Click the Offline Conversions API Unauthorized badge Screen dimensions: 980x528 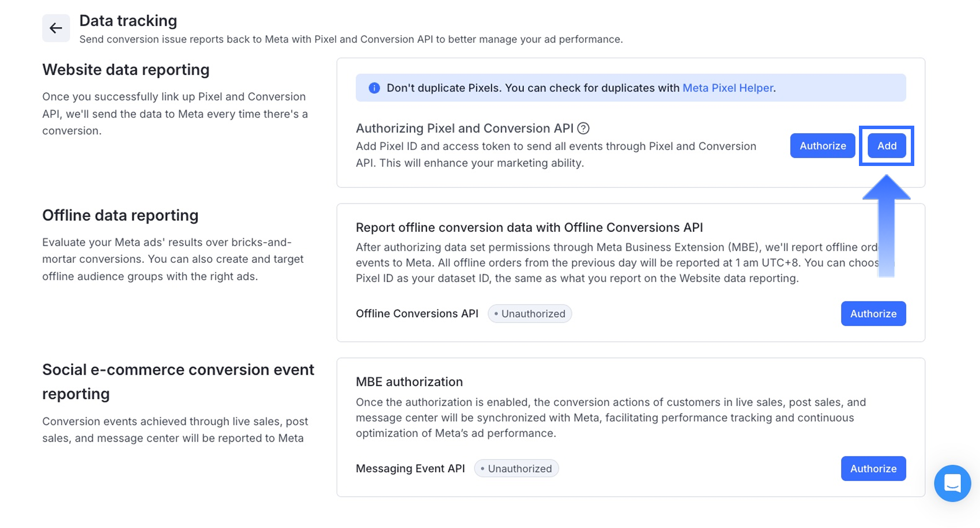(530, 314)
